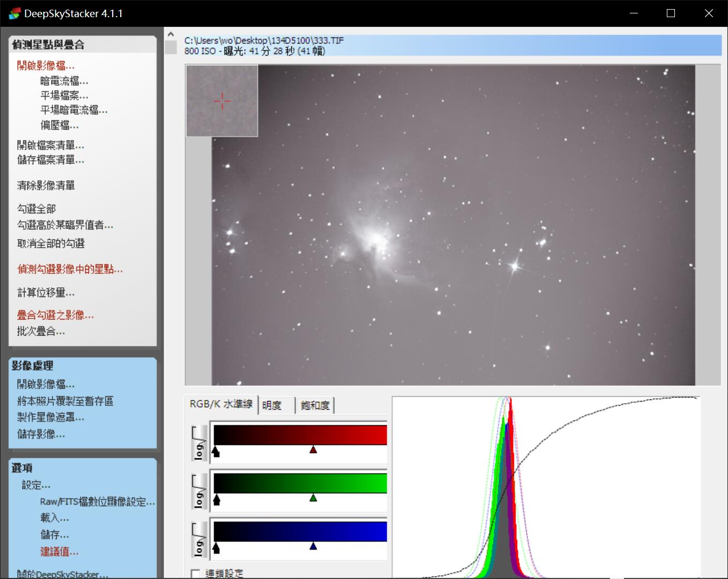The height and width of the screenshot is (579, 728).
Task: Open 設定... under 選項
Action: [x=36, y=485]
